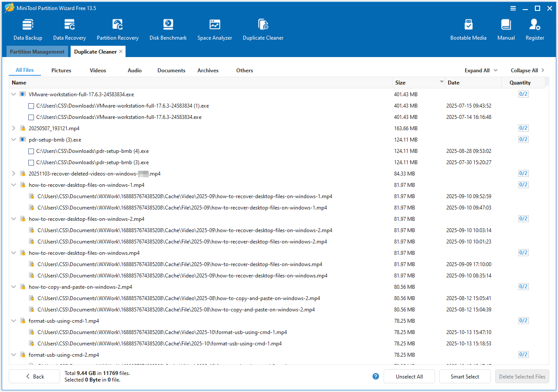Go Back to the previous page
The height and width of the screenshot is (392, 558).
[x=34, y=377]
